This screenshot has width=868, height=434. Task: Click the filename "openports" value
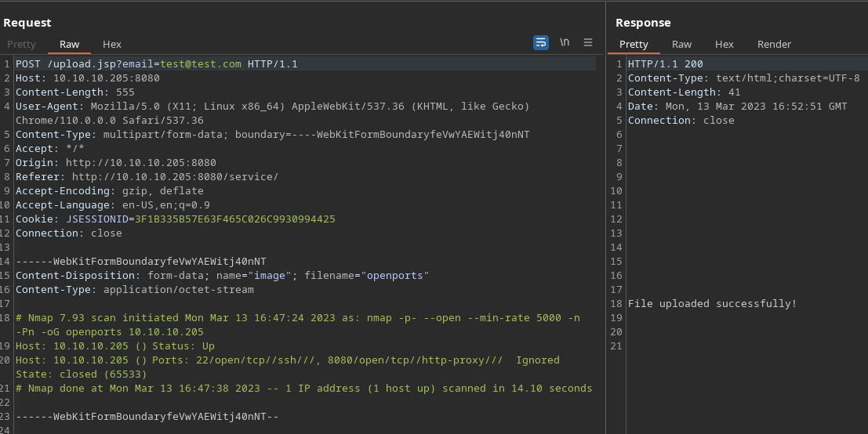point(394,276)
